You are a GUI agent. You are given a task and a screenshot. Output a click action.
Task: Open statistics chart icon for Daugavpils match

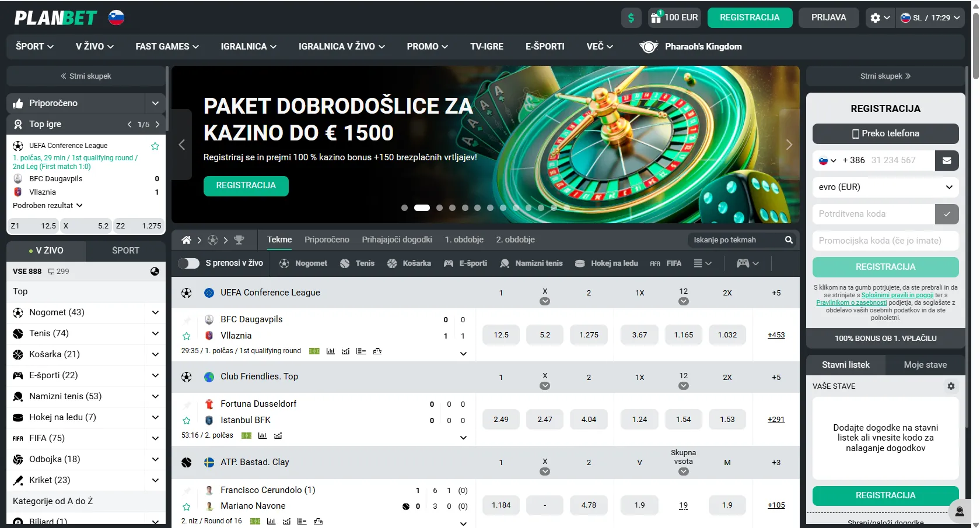[x=331, y=351]
